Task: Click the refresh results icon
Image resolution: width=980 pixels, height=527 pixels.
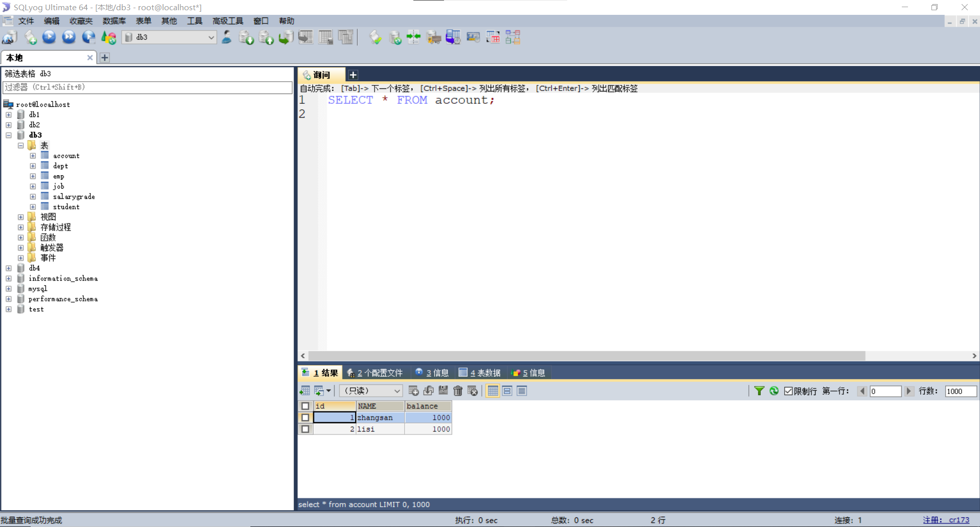Action: 774,391
